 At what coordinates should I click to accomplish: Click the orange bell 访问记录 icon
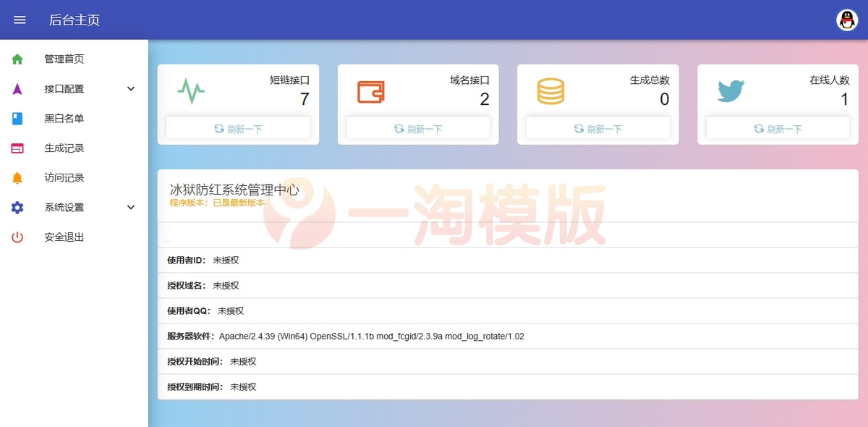coord(17,178)
